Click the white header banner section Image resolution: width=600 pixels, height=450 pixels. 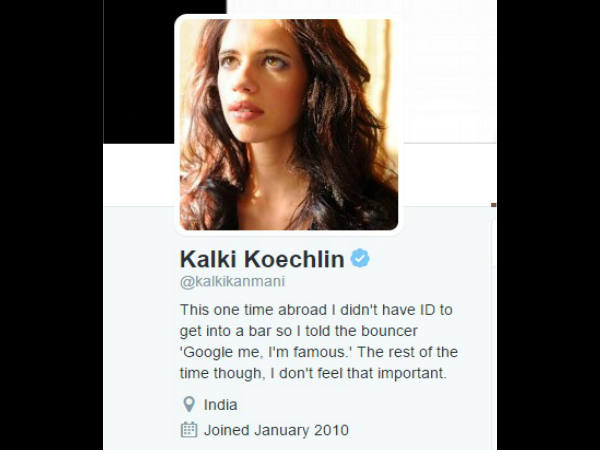click(x=450, y=71)
